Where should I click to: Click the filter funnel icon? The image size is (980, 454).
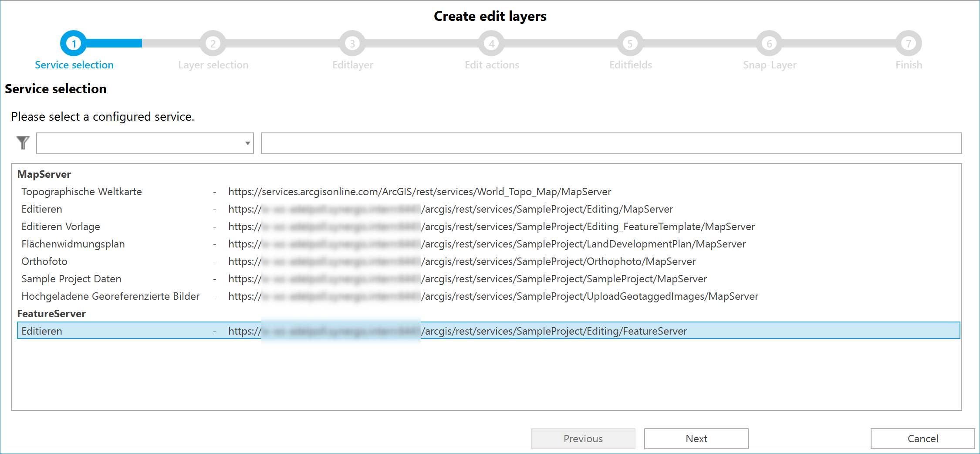point(23,143)
